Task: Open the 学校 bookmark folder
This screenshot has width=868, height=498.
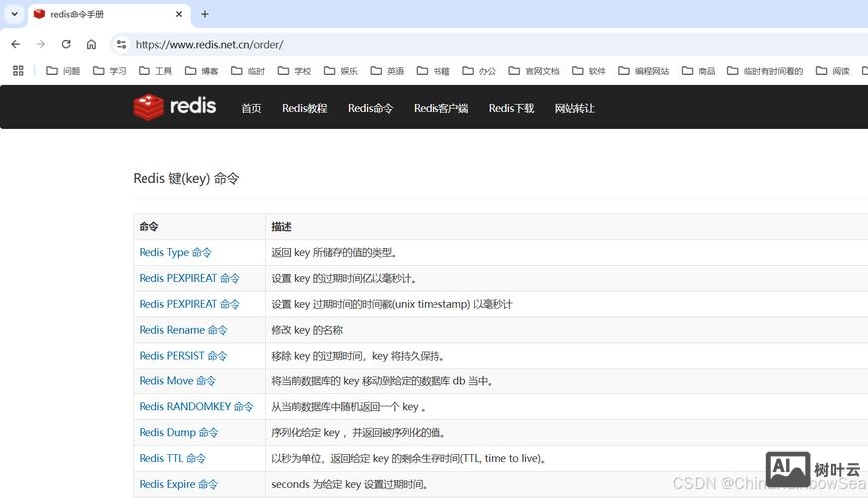Action: click(x=295, y=71)
